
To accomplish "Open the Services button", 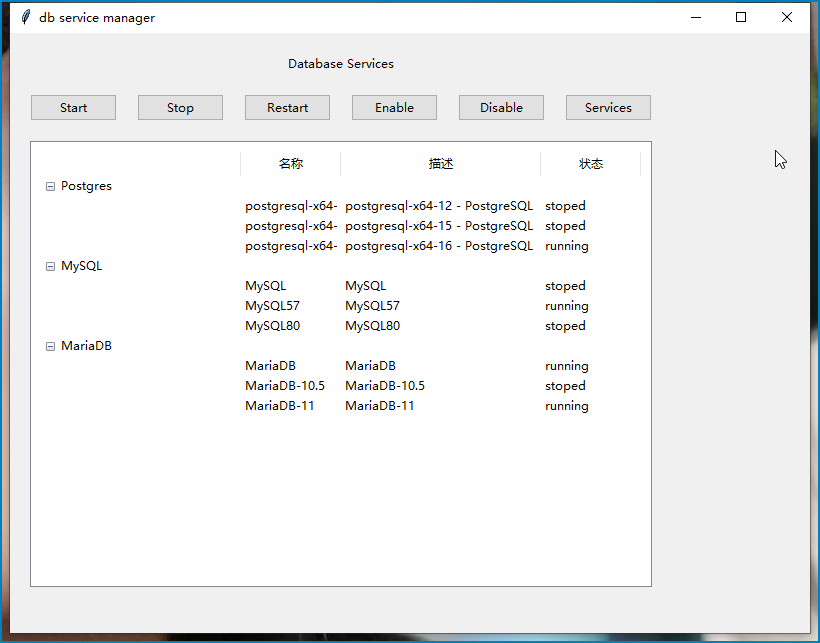I will [x=608, y=108].
